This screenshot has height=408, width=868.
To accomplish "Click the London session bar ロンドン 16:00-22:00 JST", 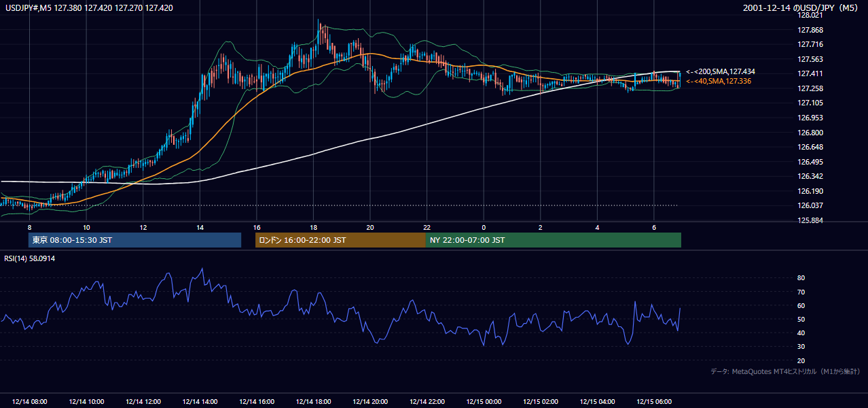I will click(340, 240).
